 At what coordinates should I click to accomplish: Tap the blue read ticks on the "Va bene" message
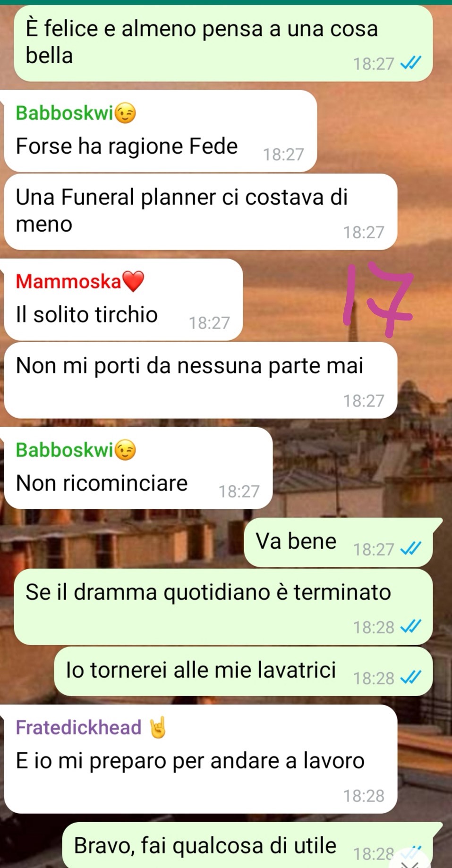click(x=410, y=548)
